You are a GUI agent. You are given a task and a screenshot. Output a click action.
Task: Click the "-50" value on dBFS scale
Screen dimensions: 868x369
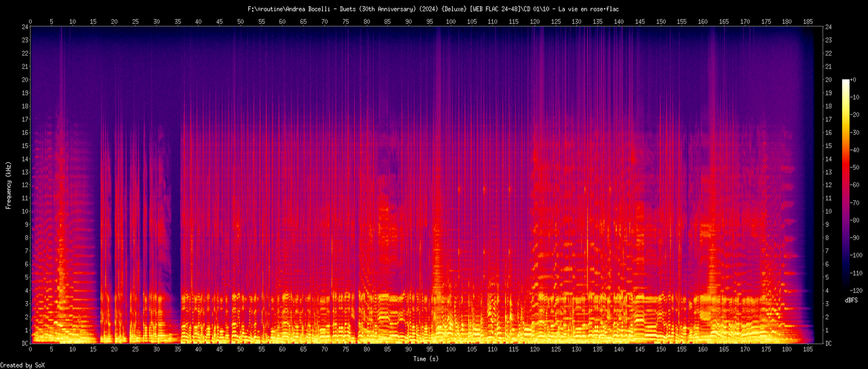[x=854, y=168]
